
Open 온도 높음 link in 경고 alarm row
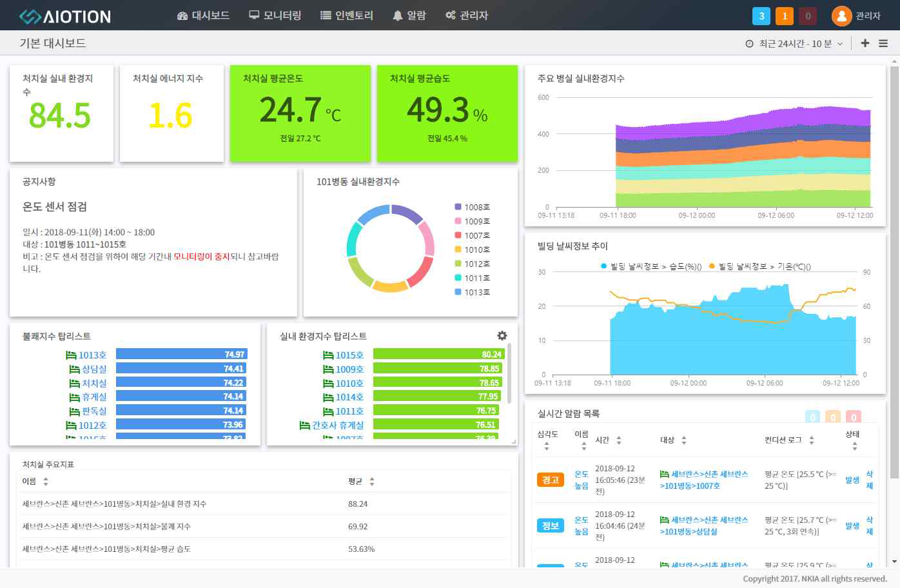[x=582, y=480]
